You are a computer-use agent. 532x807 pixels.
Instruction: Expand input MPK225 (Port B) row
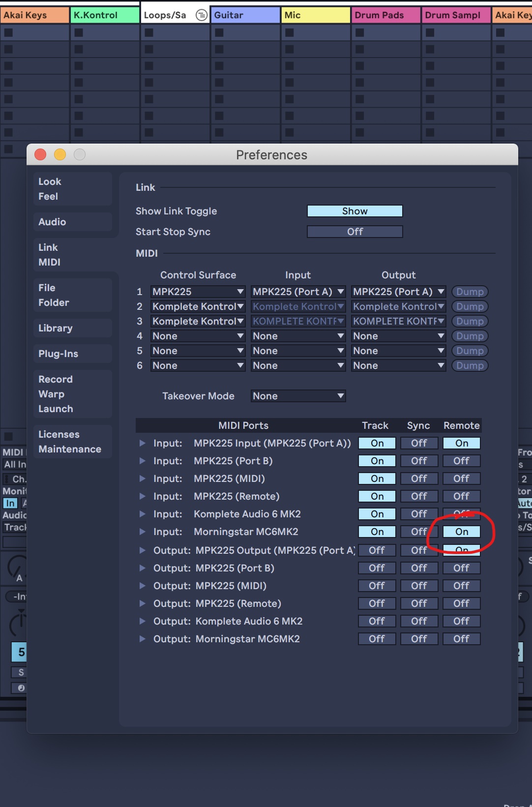tap(142, 461)
